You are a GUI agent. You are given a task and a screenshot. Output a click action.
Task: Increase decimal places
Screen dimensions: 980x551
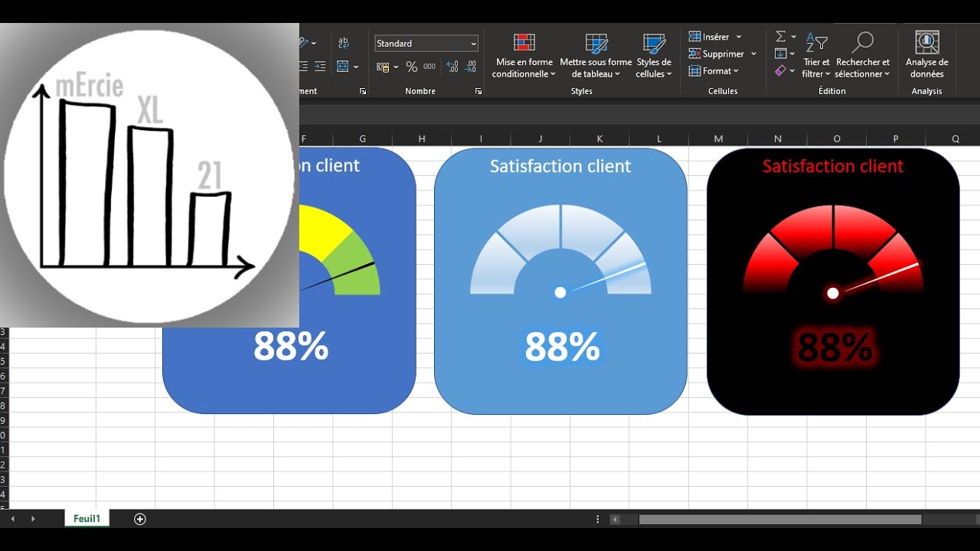[452, 67]
